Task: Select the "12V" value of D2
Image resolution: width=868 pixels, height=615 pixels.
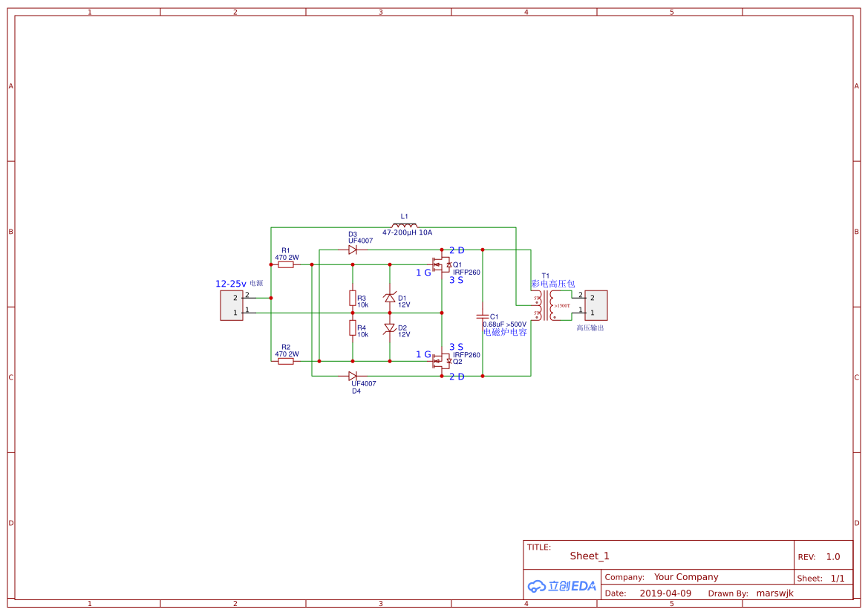Action: point(404,334)
